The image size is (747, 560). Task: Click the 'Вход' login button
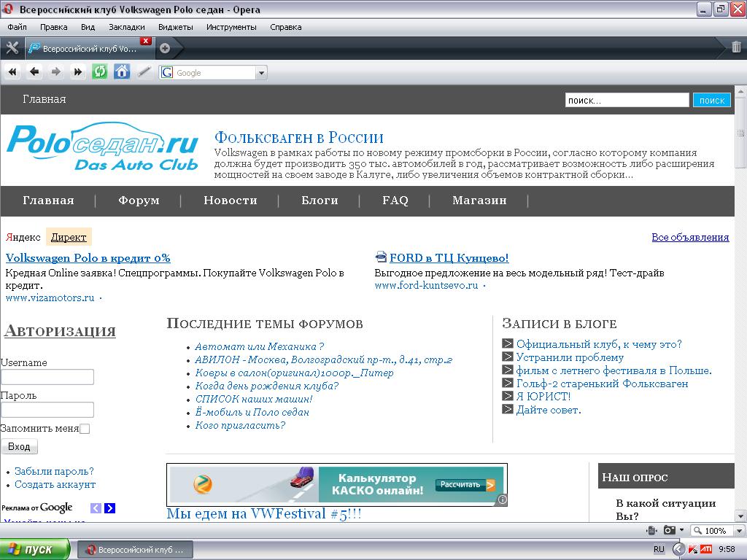(19, 446)
